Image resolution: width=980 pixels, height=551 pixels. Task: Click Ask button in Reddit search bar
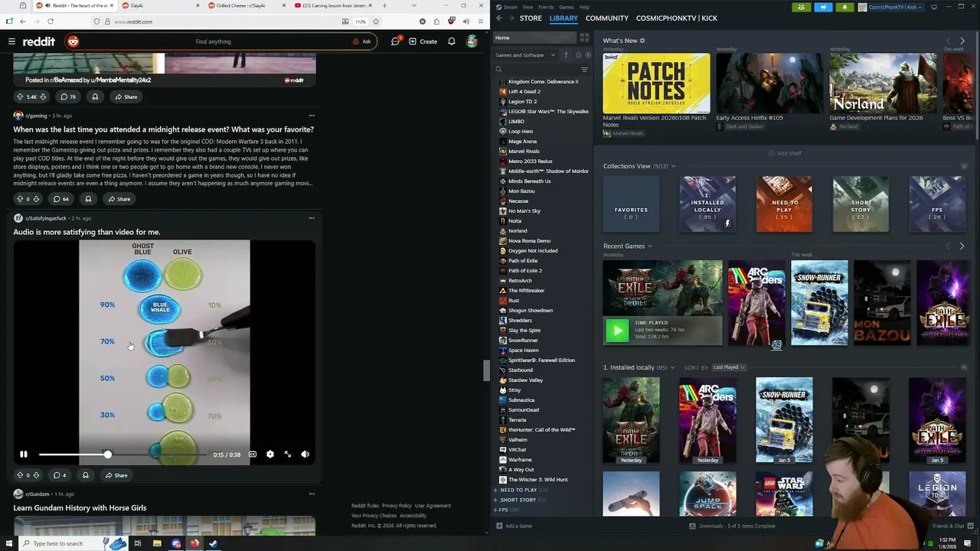click(x=362, y=41)
